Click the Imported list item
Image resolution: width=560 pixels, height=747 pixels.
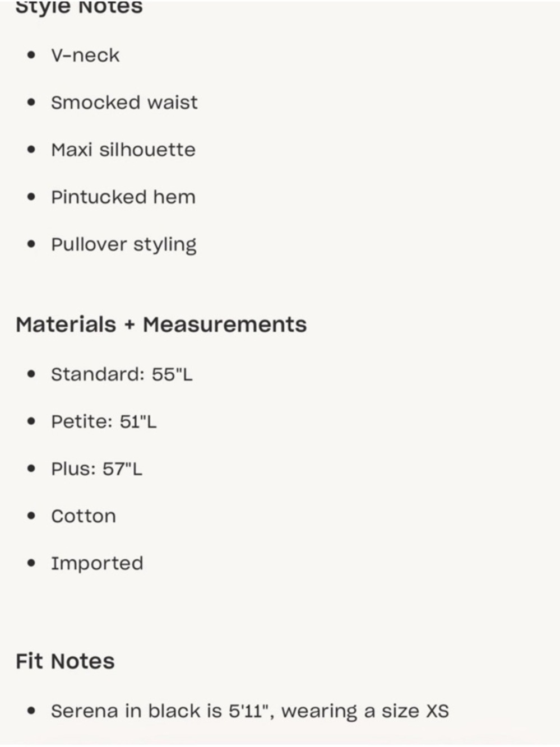pos(97,563)
